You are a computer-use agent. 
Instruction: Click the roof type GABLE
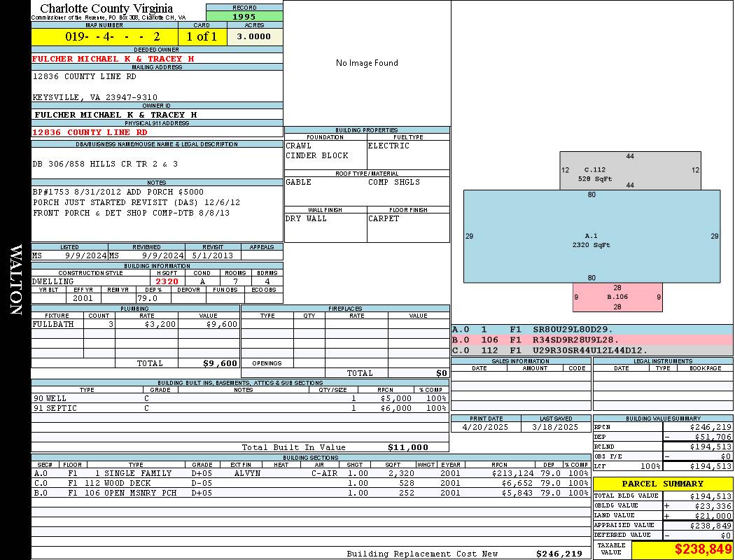click(x=299, y=182)
